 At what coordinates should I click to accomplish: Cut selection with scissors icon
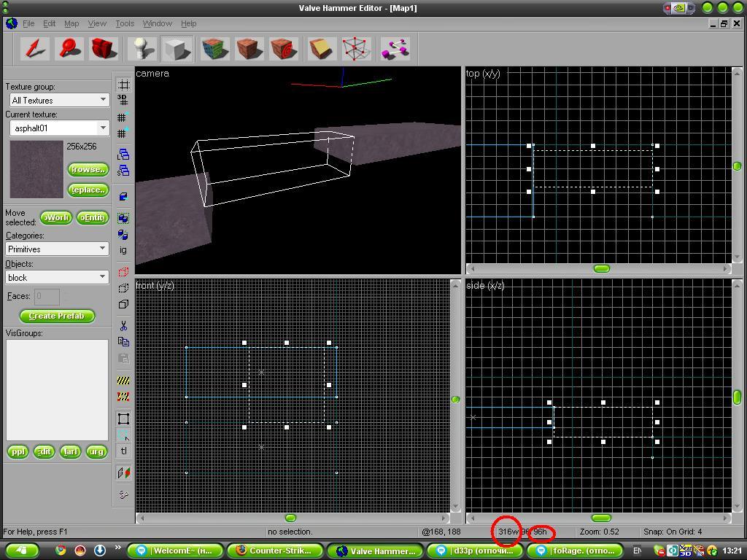point(123,326)
